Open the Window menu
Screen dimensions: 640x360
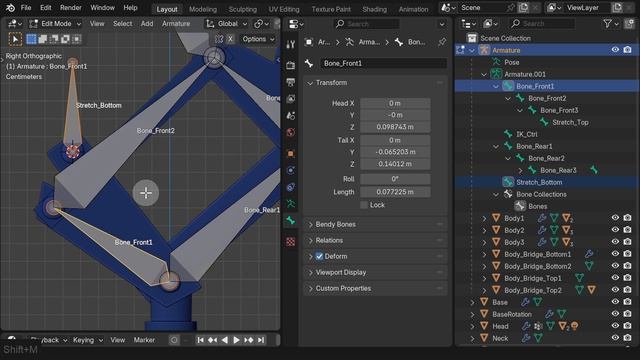tap(102, 8)
